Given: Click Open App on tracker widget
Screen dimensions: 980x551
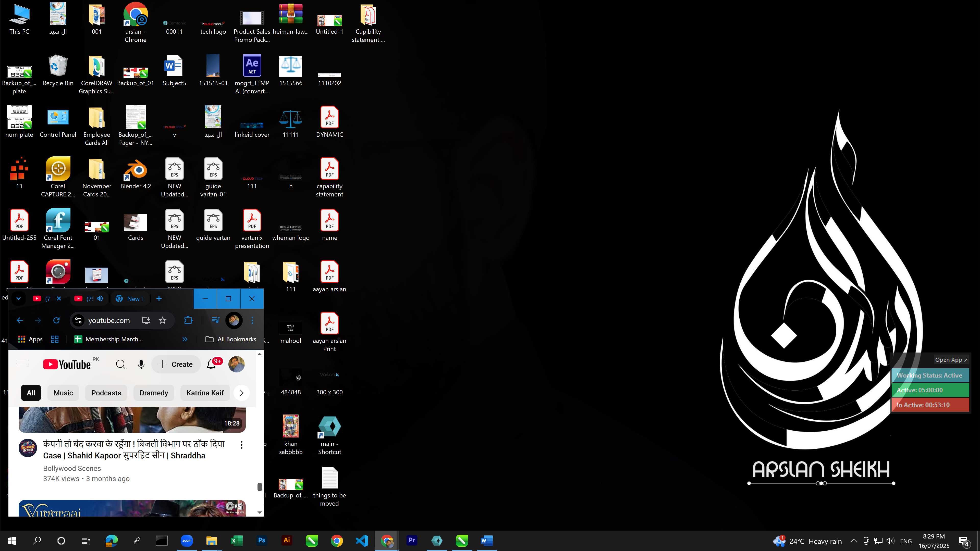Looking at the screenshot, I should coord(951,360).
